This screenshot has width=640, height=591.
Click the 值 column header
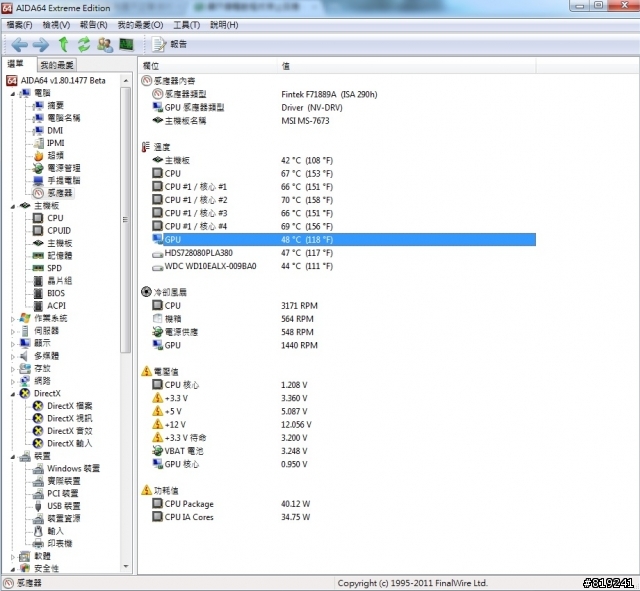(407, 66)
